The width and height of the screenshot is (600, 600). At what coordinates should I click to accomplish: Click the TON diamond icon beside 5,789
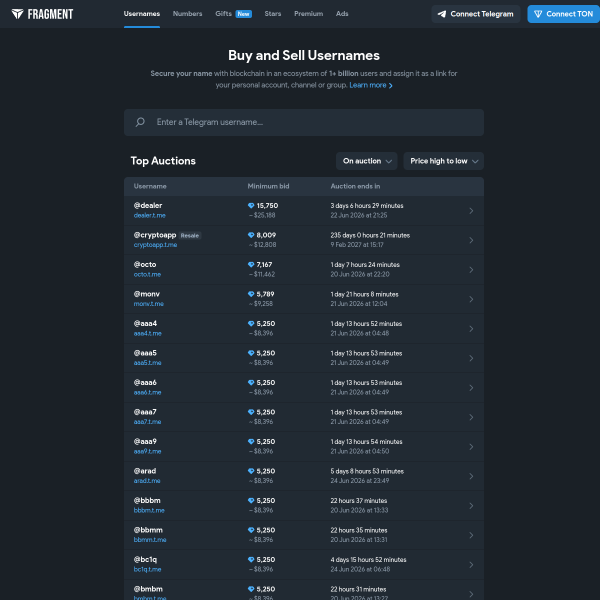251,294
